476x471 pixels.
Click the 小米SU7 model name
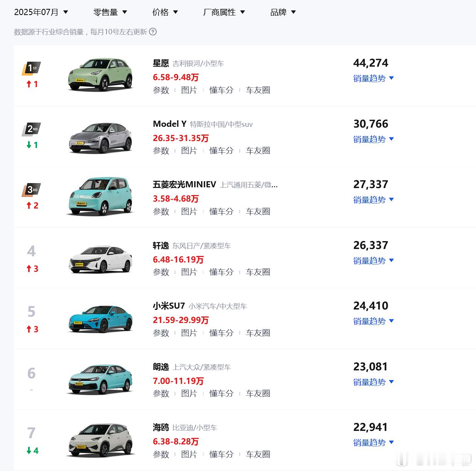[x=169, y=306]
